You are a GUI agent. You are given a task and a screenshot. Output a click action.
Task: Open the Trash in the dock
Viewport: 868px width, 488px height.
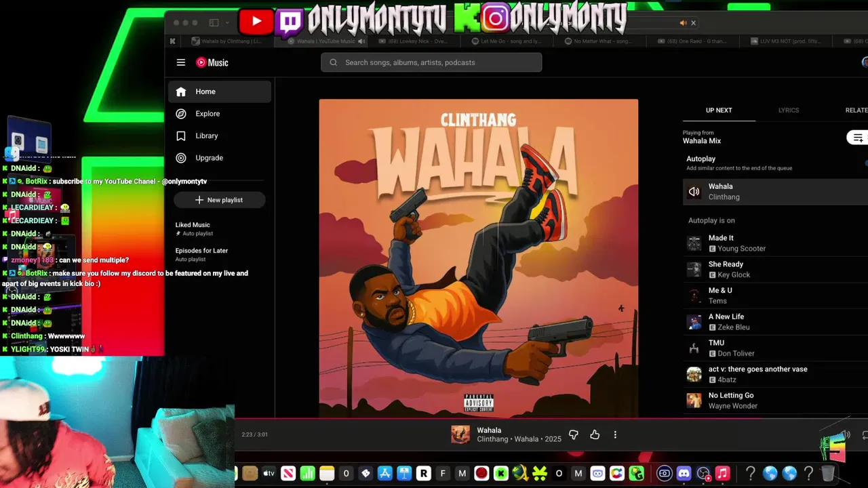coord(828,473)
